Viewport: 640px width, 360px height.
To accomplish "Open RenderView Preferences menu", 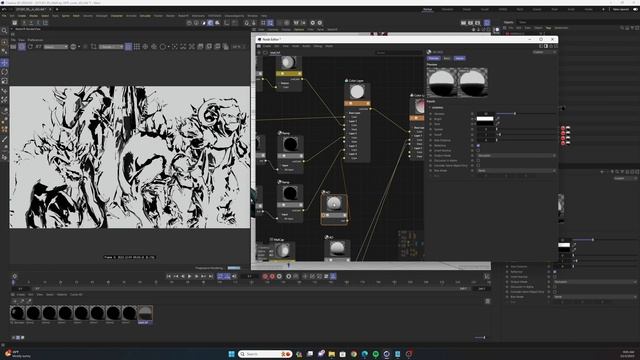I will [x=35, y=40].
